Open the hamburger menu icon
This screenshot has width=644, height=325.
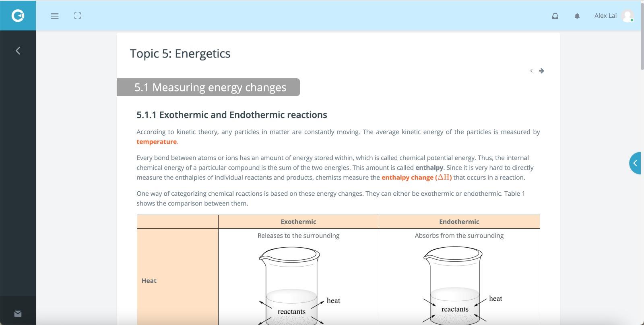pos(55,16)
